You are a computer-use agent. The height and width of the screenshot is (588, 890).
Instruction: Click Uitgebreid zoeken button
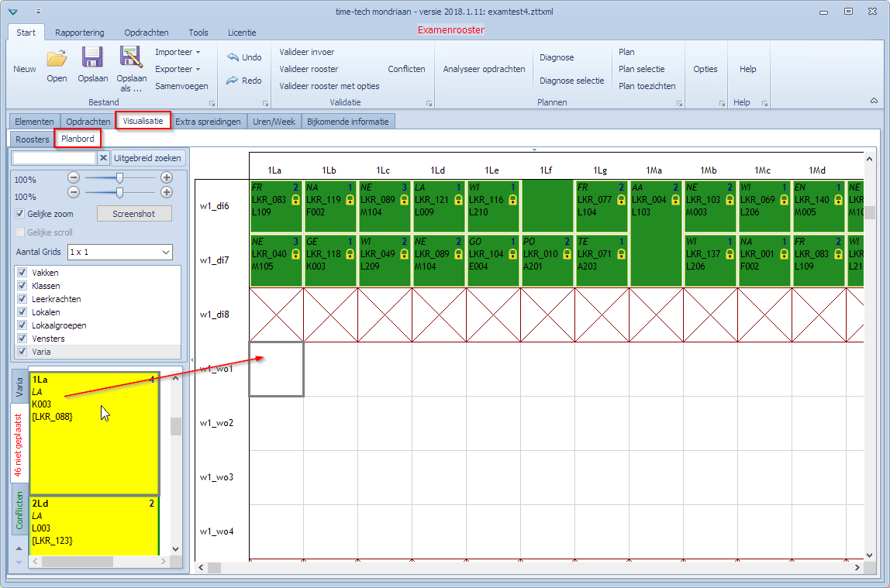147,158
